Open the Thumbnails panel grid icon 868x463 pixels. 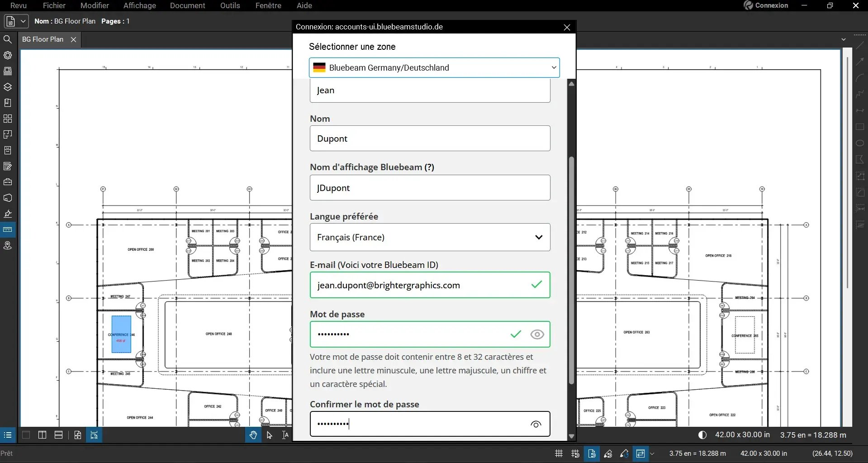point(8,119)
